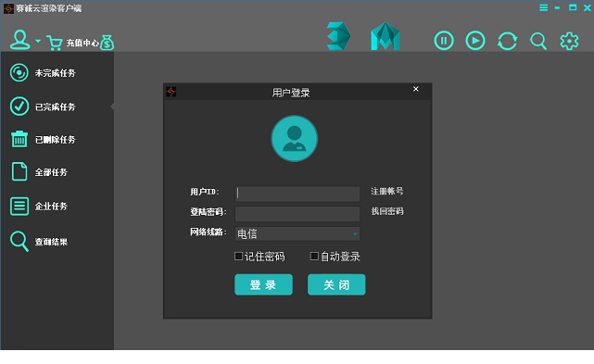Maximize the main window
The width and height of the screenshot is (594, 364).
point(573,7)
